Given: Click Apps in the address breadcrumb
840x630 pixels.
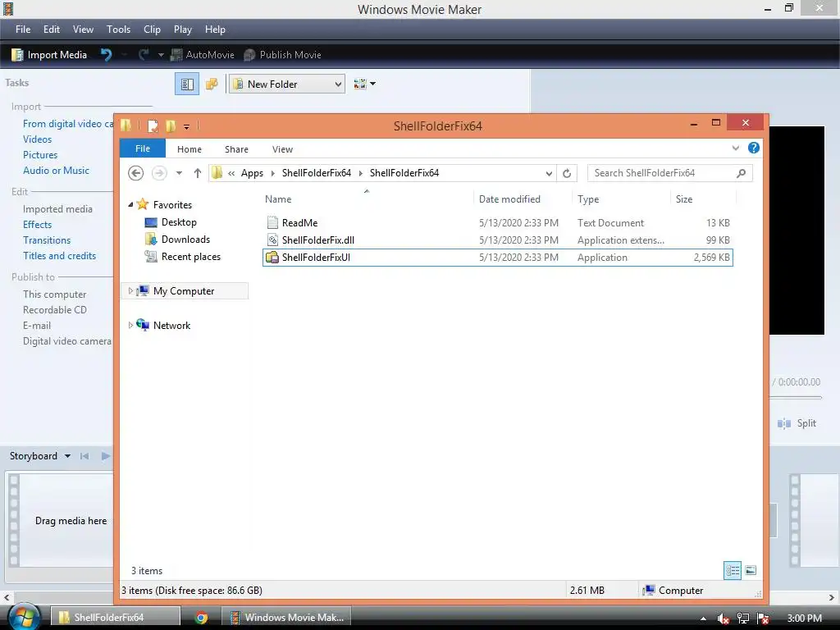Looking at the screenshot, I should pyautogui.click(x=252, y=173).
